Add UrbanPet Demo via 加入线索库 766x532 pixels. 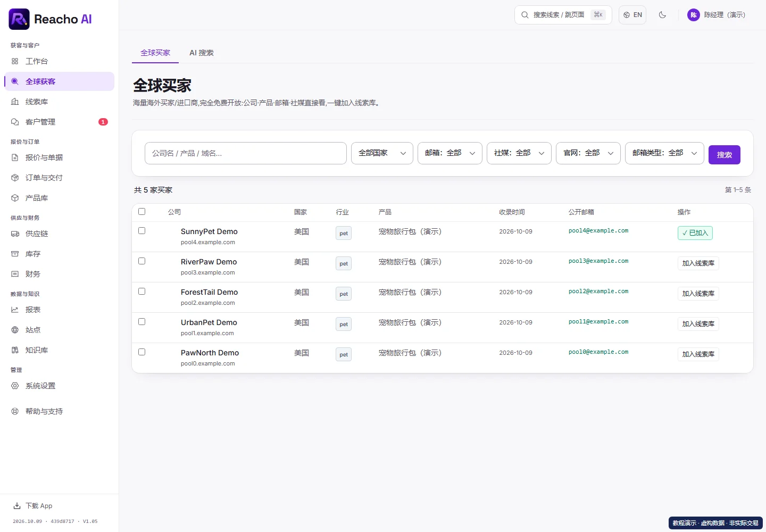click(698, 324)
